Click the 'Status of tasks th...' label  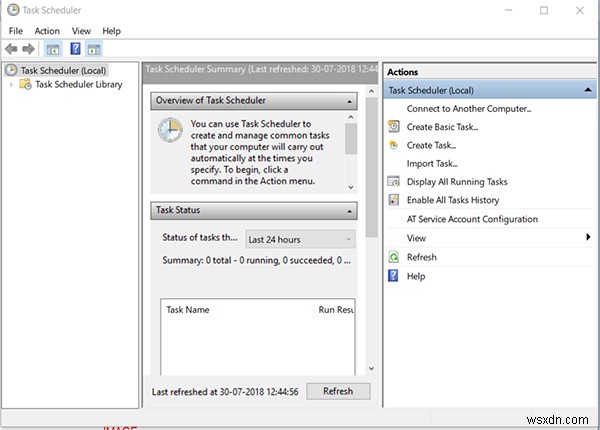[x=199, y=237]
